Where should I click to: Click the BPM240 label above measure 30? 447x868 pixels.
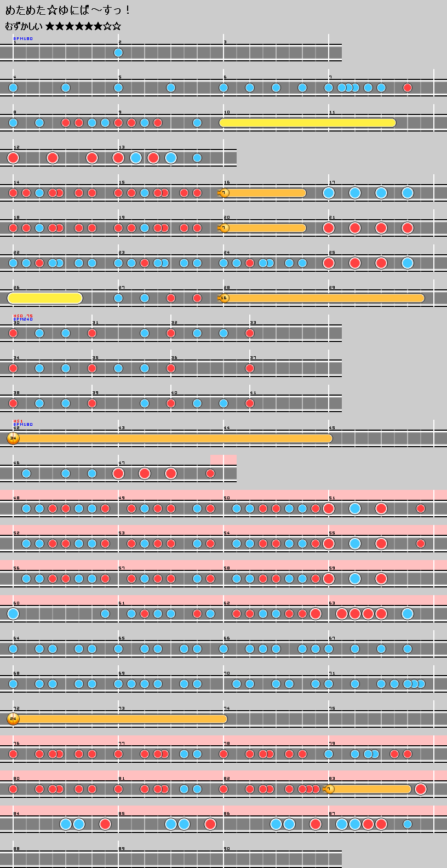(x=23, y=319)
